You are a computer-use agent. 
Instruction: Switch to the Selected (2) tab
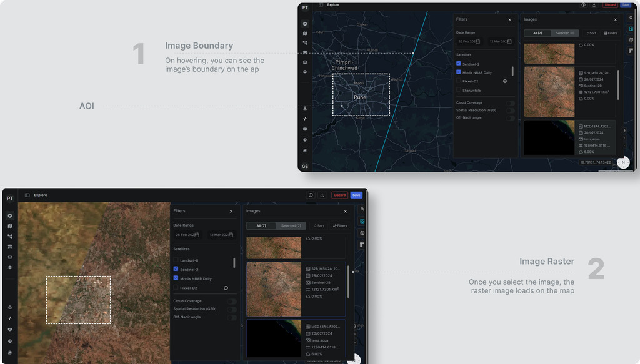pos(291,226)
